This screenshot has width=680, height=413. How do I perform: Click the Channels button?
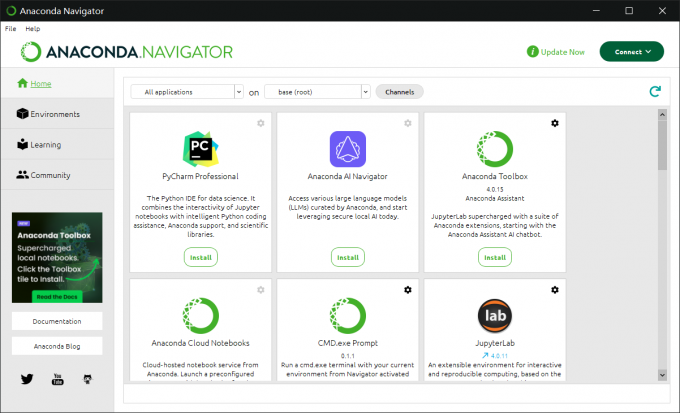click(399, 92)
